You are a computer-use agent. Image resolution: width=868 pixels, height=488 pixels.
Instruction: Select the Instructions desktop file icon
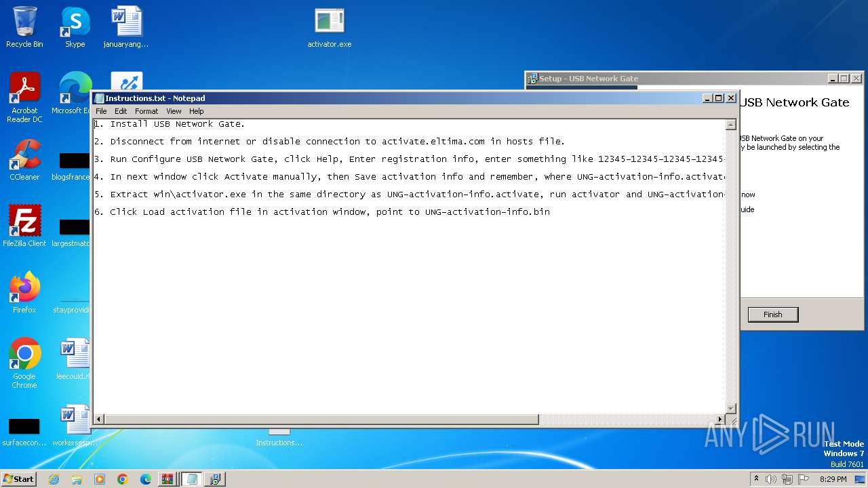pos(279,437)
